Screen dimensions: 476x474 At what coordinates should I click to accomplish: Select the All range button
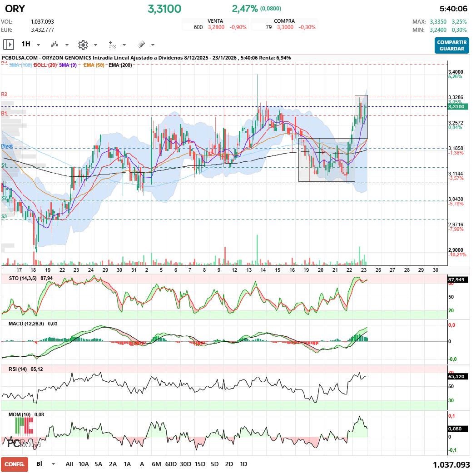click(x=69, y=464)
